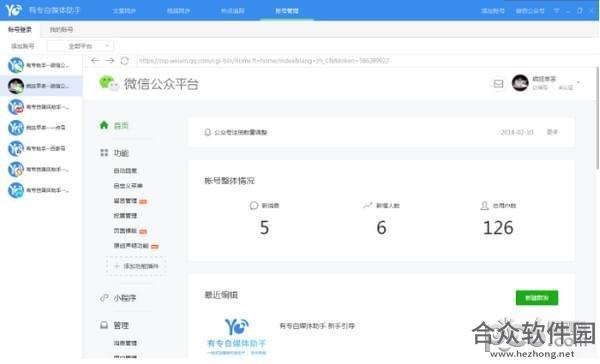Click the page's vertical scrollbar thumb

coord(598,118)
